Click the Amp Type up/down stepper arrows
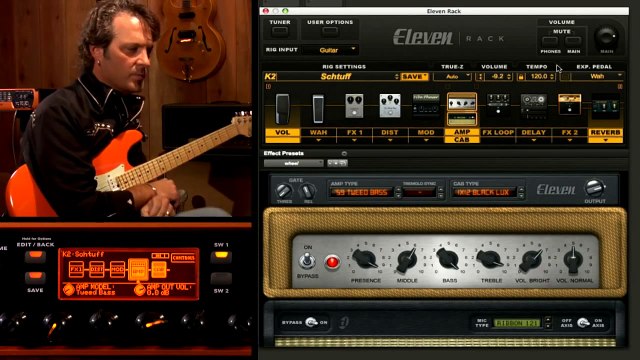Screen dimensions: 640x360 pos(398,192)
